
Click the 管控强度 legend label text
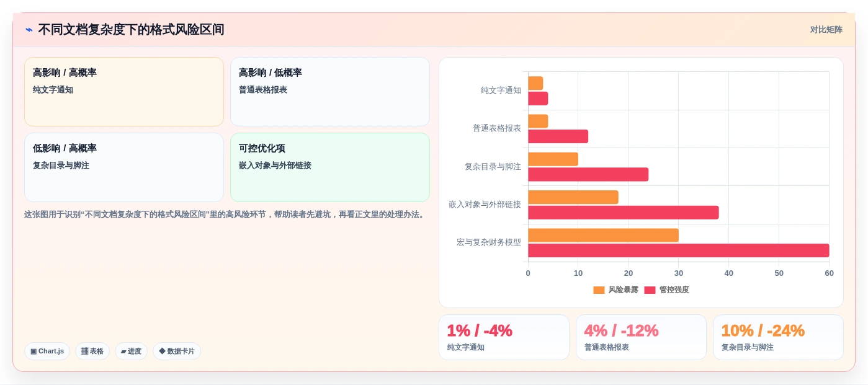pyautogui.click(x=674, y=290)
